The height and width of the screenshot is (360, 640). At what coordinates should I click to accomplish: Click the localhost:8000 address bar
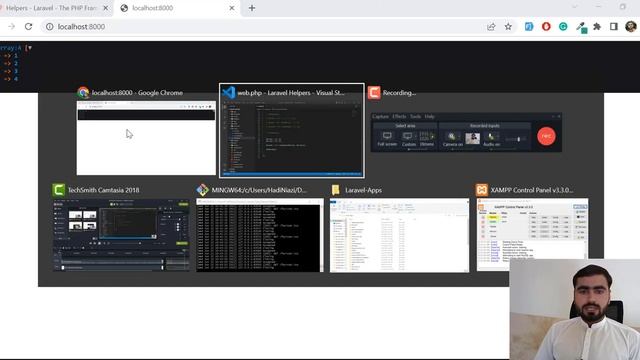click(x=261, y=27)
